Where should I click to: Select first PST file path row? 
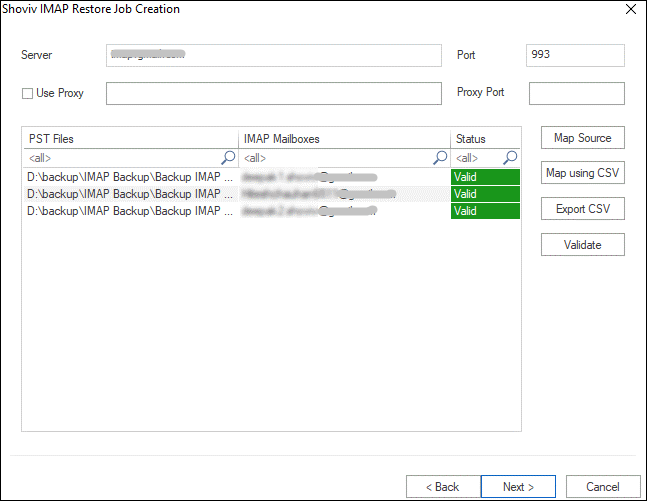[x=130, y=177]
